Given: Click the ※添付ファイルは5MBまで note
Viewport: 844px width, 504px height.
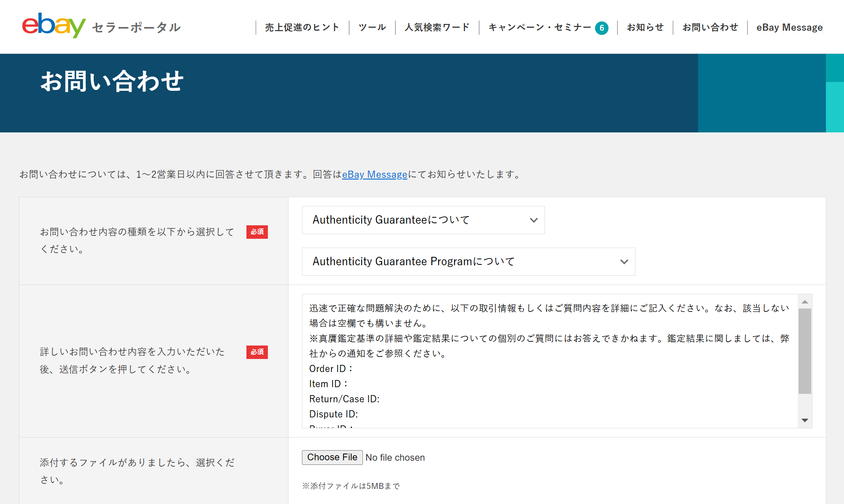Looking at the screenshot, I should pos(351,486).
